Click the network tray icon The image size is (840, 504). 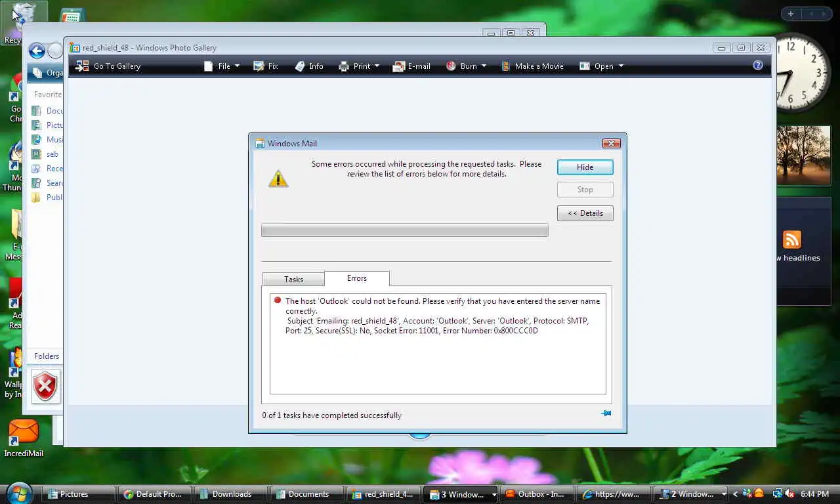[777, 493]
